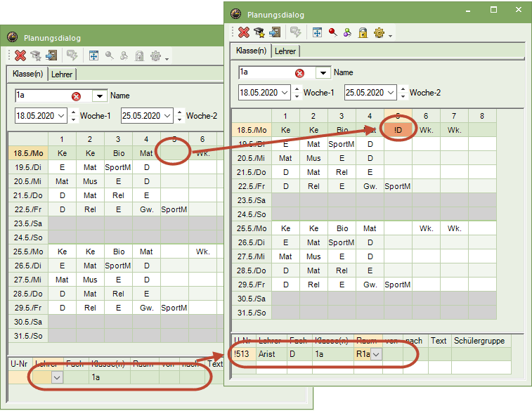This screenshot has width=532, height=411.
Task: Select row header 18.5./Mo in back window
Action: tap(28, 153)
